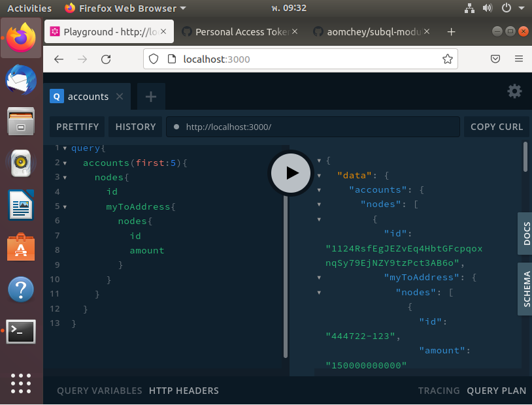Click the endpoint URL input field
The height and width of the screenshot is (405, 532).
coord(314,127)
